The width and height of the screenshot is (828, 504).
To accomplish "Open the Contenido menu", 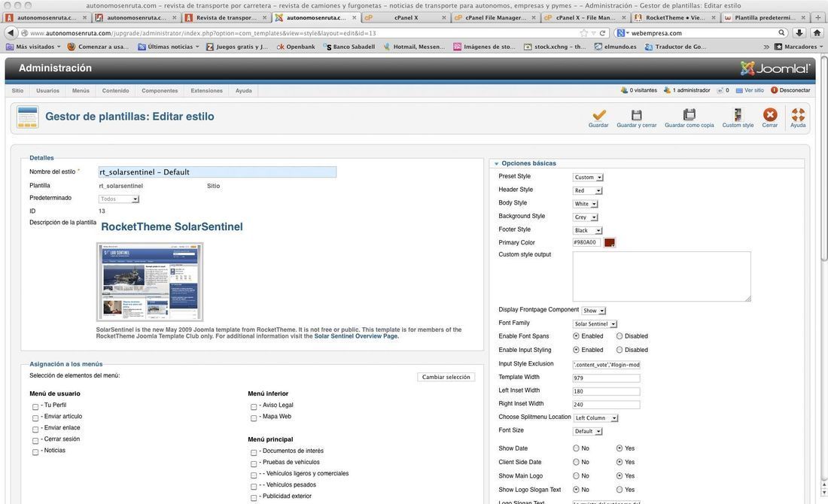I will tap(116, 91).
